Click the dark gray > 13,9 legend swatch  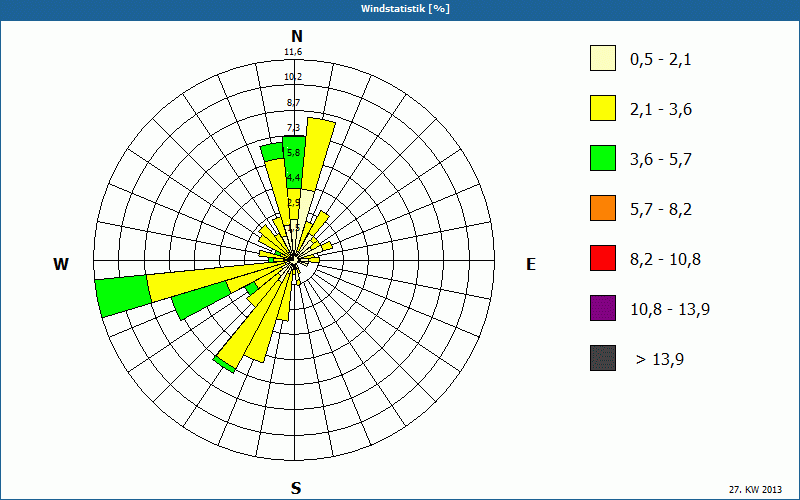[x=603, y=358]
